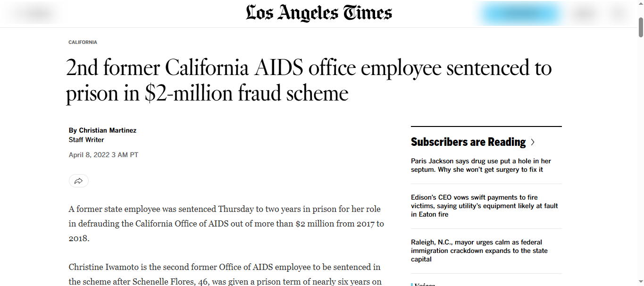Click the article headline about AIDS office fraud

coord(309,80)
